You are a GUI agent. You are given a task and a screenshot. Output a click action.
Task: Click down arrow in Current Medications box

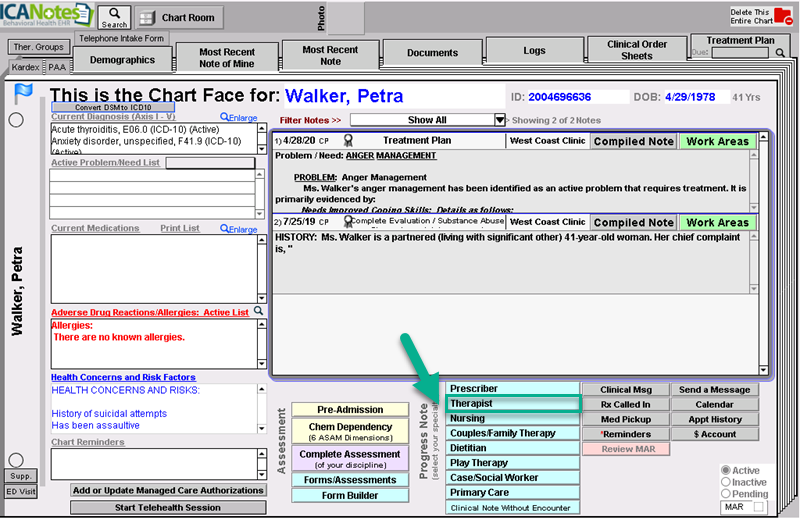click(262, 299)
